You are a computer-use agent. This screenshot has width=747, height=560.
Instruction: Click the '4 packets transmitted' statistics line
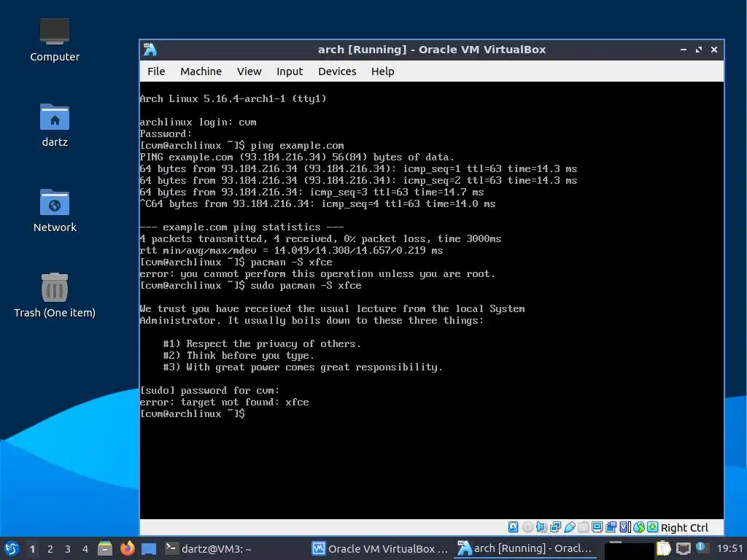[x=320, y=238]
